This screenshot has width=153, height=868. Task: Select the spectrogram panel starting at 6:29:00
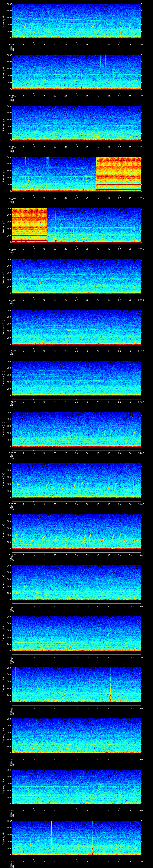click(77, 787)
